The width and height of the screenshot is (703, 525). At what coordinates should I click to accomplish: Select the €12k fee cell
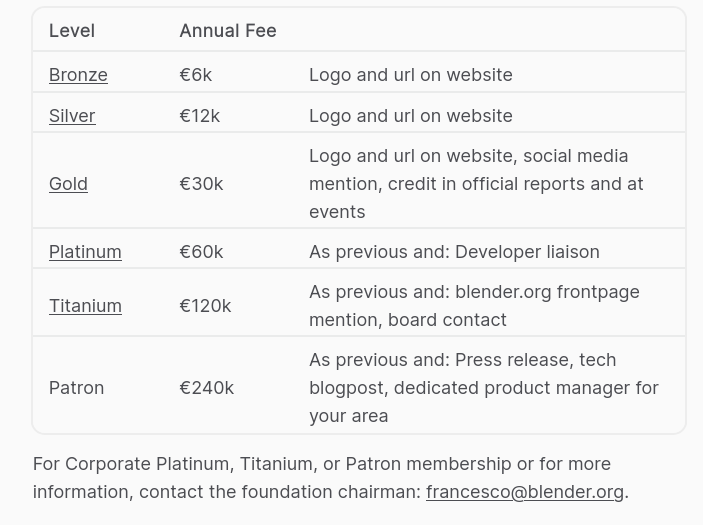pos(200,116)
